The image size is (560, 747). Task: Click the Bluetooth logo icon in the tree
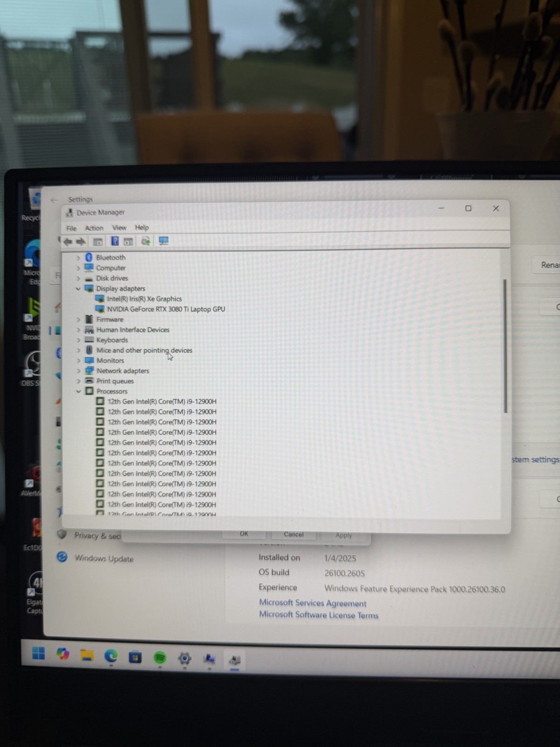pyautogui.click(x=89, y=257)
